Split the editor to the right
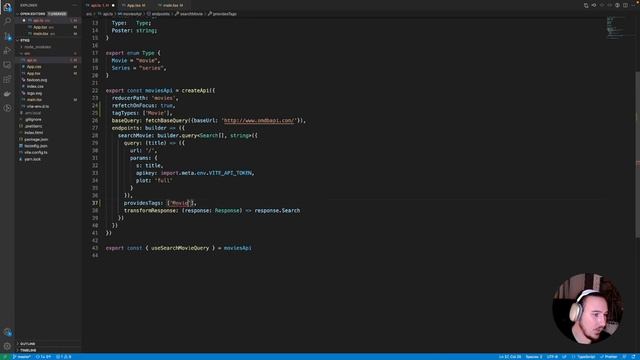The height and width of the screenshot is (360, 640). [x=625, y=5]
